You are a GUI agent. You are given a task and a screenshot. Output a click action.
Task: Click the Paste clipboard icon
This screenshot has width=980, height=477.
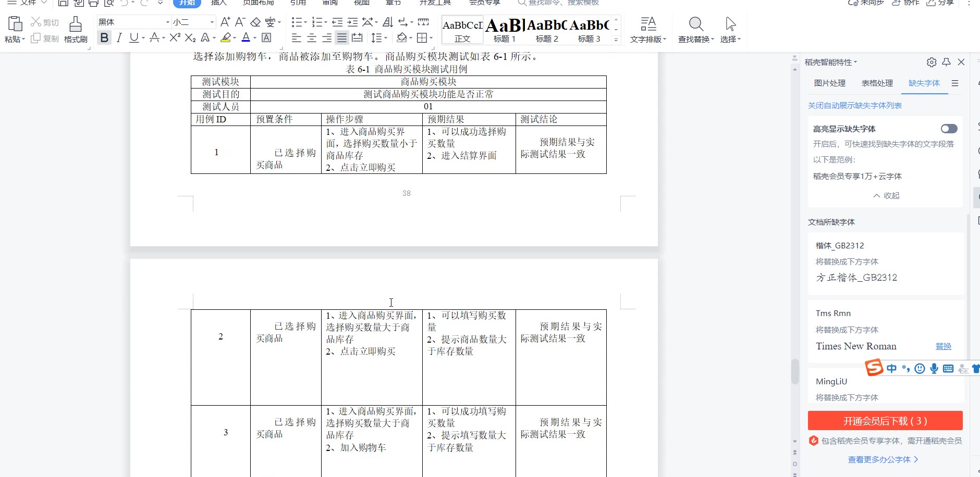point(15,23)
